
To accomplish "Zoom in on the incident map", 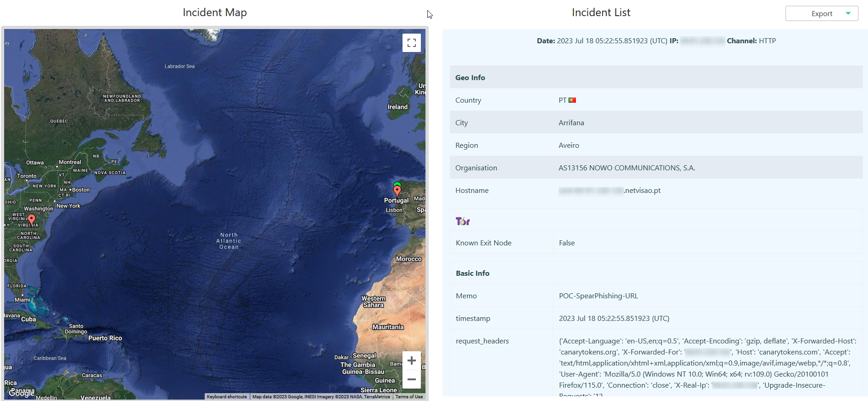I will 412,360.
